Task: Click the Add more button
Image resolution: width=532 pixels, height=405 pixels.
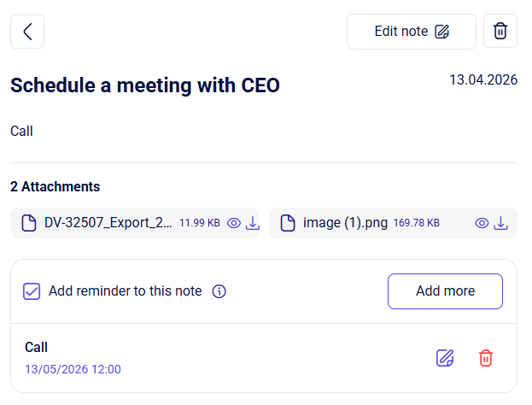Action: click(x=445, y=291)
